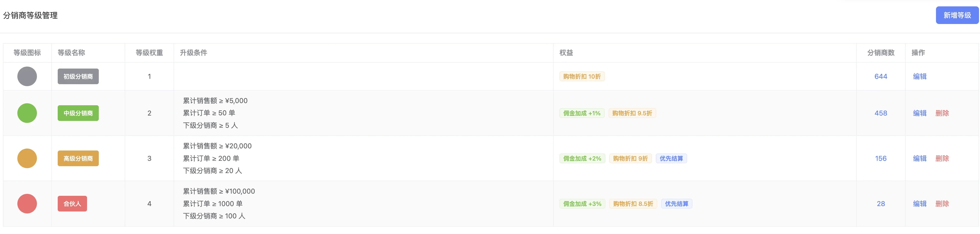Click 删除 for 中级分销商 level
Screen dimensions: 980x234
[942, 113]
